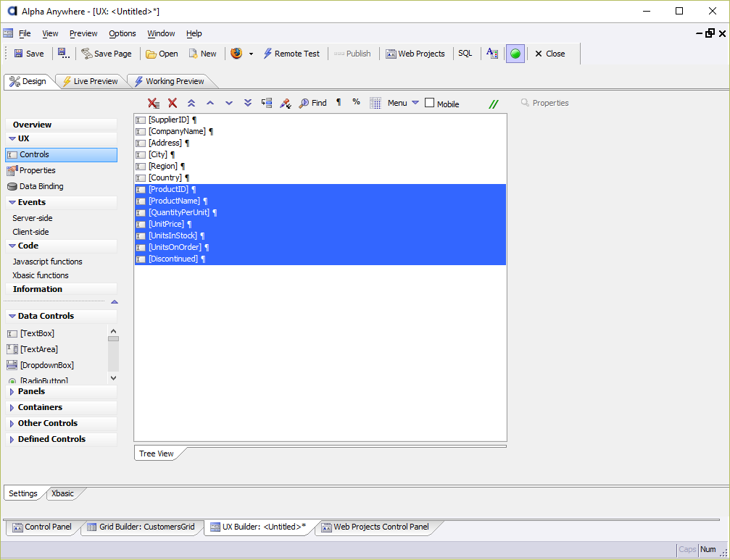This screenshot has width=730, height=560.
Task: Open the browser selection dropdown arrow
Action: (x=251, y=54)
